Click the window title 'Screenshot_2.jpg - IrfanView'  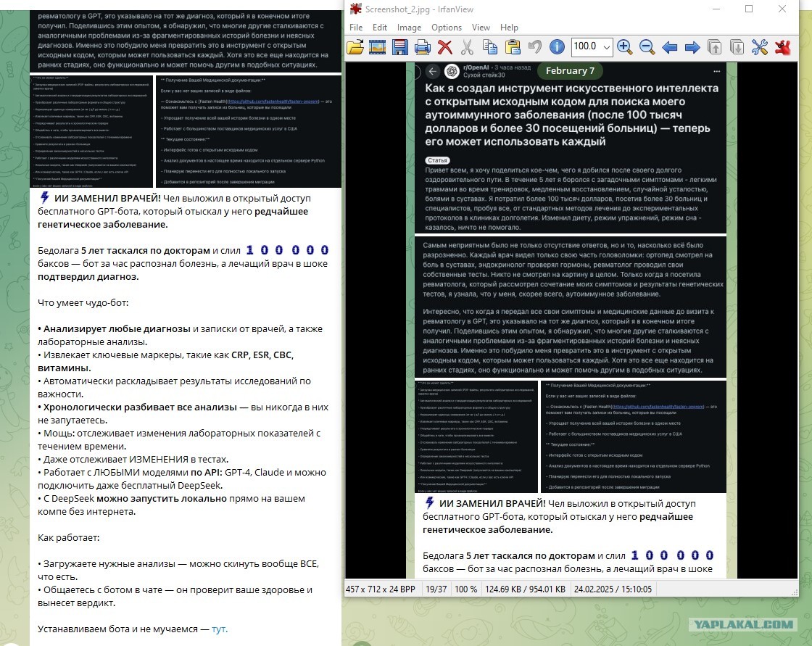(x=420, y=9)
